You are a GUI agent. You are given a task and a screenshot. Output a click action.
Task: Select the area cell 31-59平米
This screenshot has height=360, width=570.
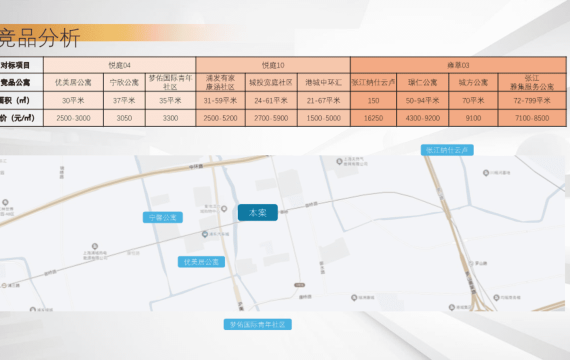(221, 100)
